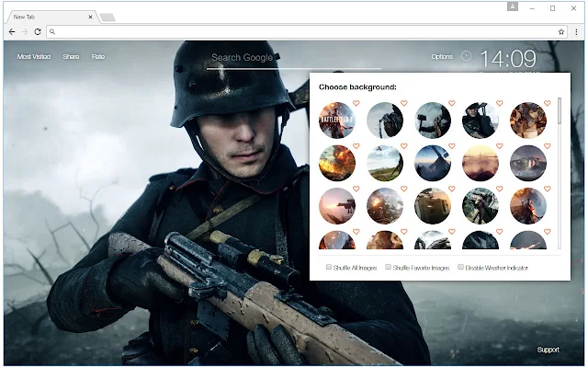The width and height of the screenshot is (588, 368).
Task: Open the Options panel
Action: coord(442,57)
